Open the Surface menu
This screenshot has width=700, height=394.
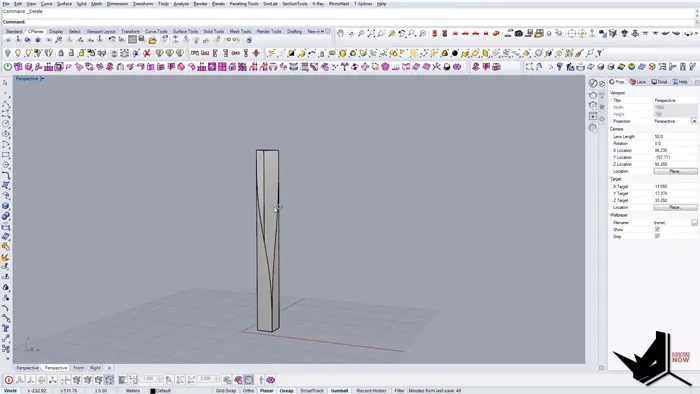click(64, 4)
